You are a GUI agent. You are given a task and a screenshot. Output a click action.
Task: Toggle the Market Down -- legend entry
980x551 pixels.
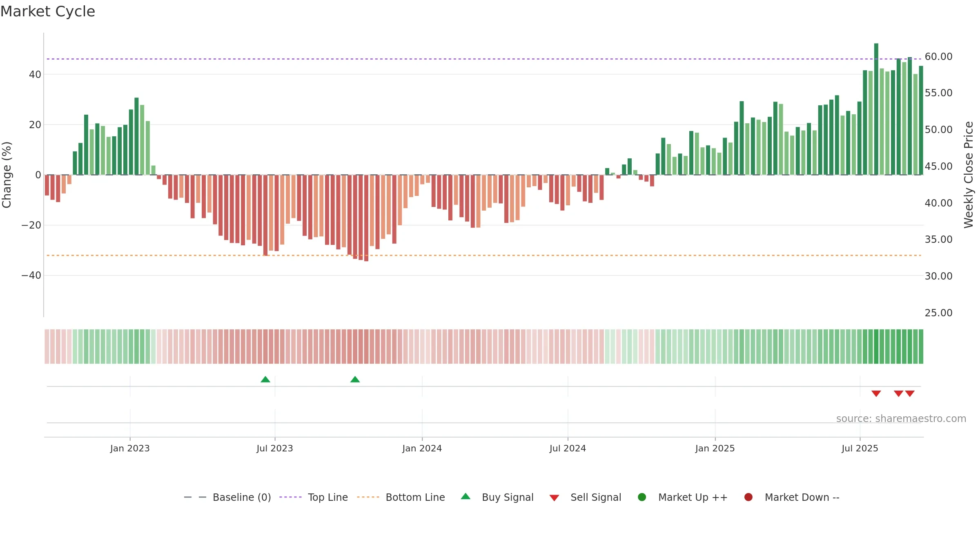pyautogui.click(x=791, y=497)
